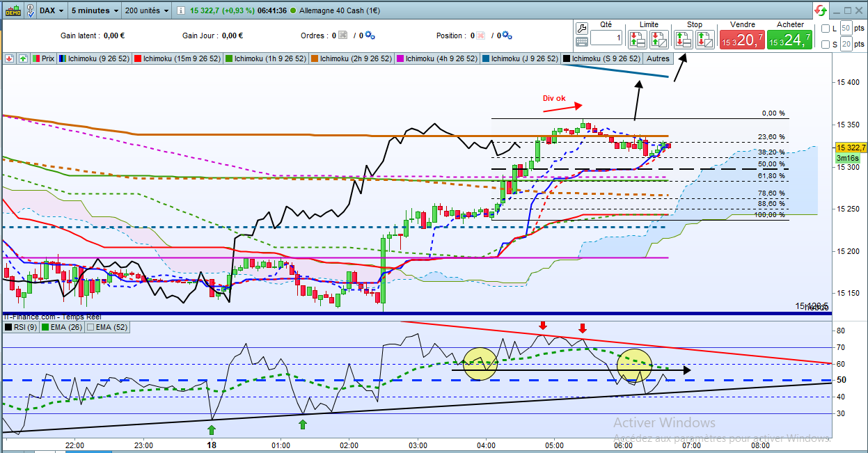Maximize the chart window

pyautogui.click(x=849, y=10)
